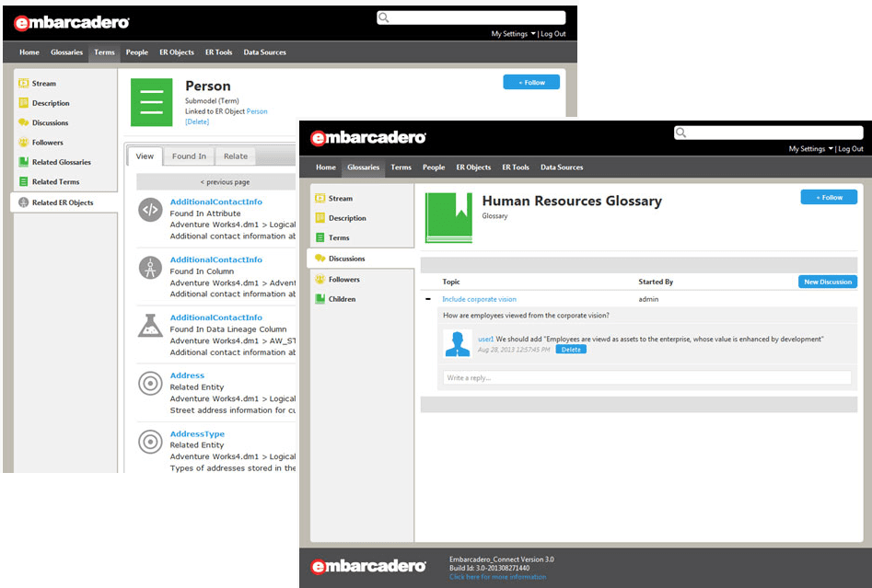872x588 pixels.
Task: Open People in the Person window nav bar
Action: [x=137, y=52]
